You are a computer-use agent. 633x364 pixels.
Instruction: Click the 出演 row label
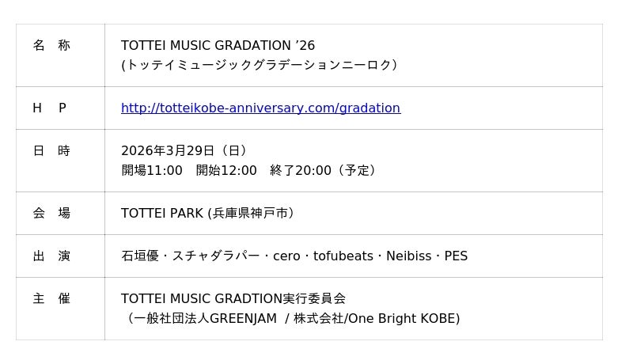tap(51, 256)
